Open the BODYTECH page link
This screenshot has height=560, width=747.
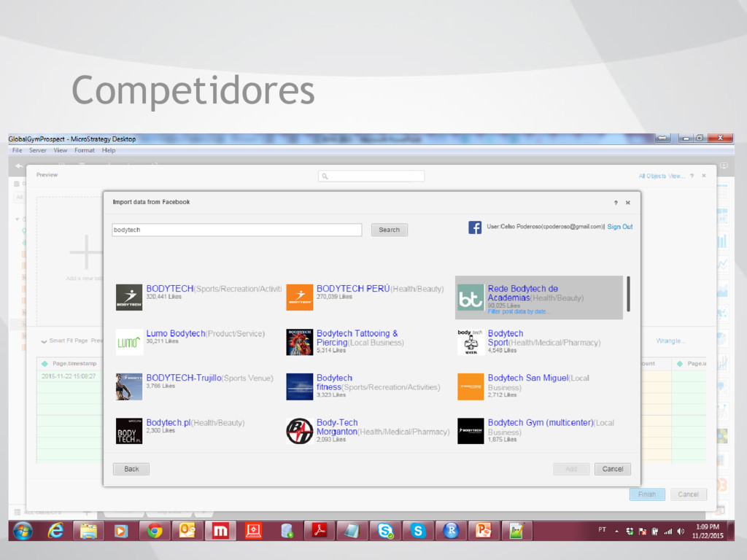click(x=169, y=289)
